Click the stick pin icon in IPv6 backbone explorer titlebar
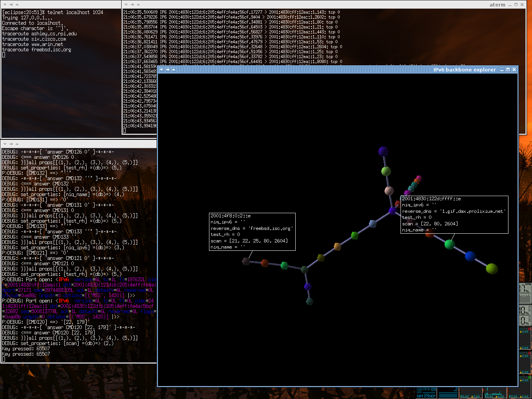 168,70
